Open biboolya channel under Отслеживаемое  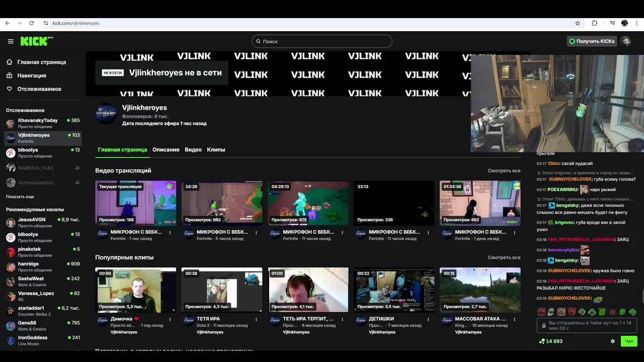click(x=43, y=153)
